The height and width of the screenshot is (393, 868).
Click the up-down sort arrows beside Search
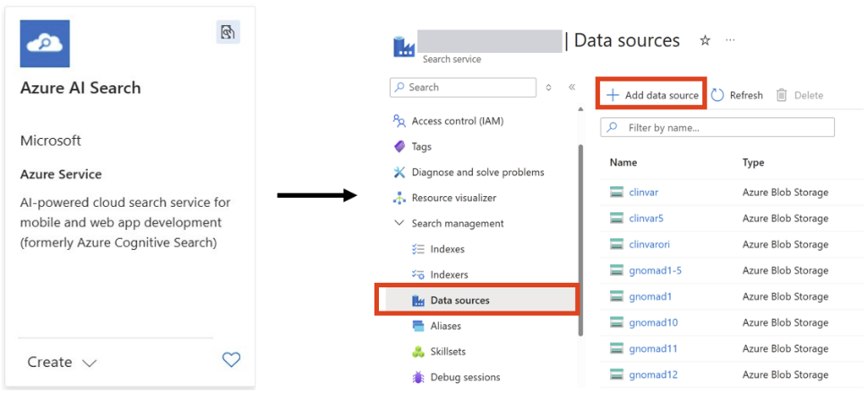pyautogui.click(x=548, y=88)
